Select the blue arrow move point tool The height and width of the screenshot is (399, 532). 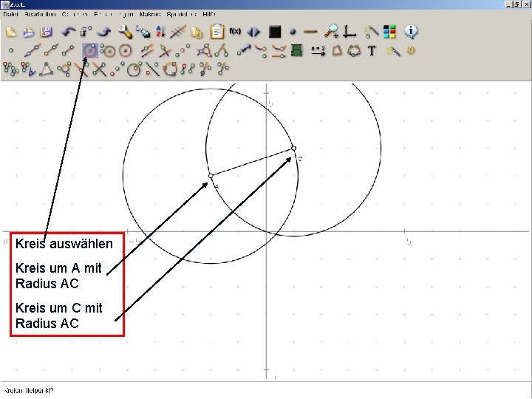point(245,50)
